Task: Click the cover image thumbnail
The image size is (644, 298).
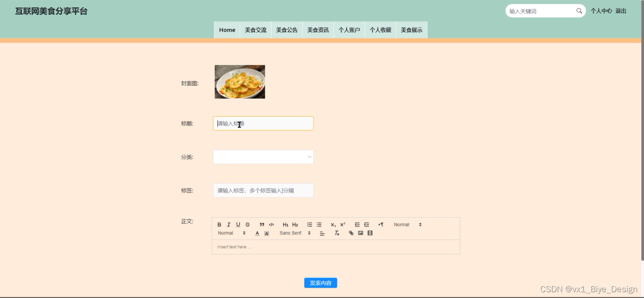Action: pos(240,82)
